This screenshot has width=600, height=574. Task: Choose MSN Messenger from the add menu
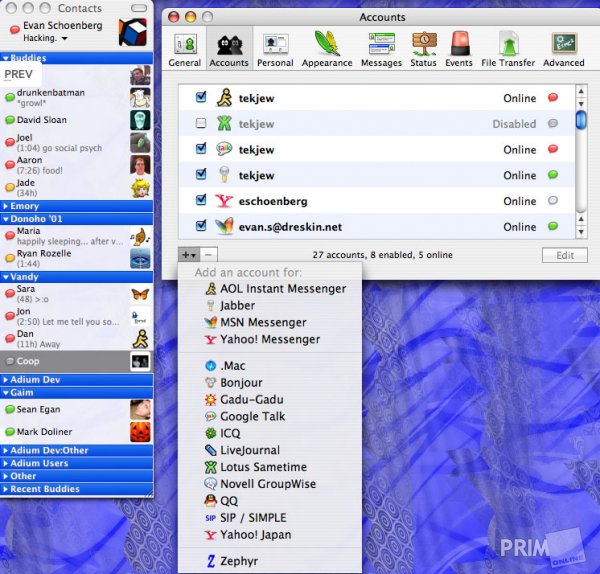point(270,322)
